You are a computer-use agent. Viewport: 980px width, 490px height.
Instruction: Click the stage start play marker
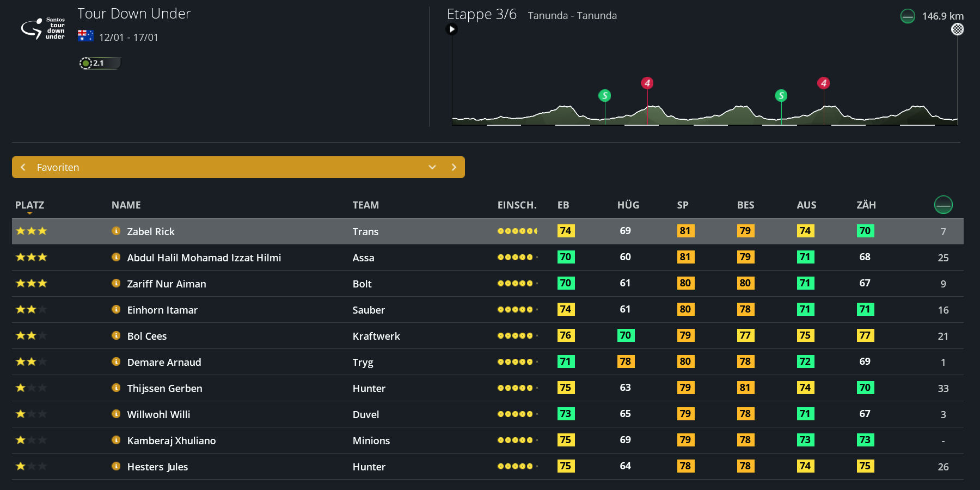tap(452, 29)
